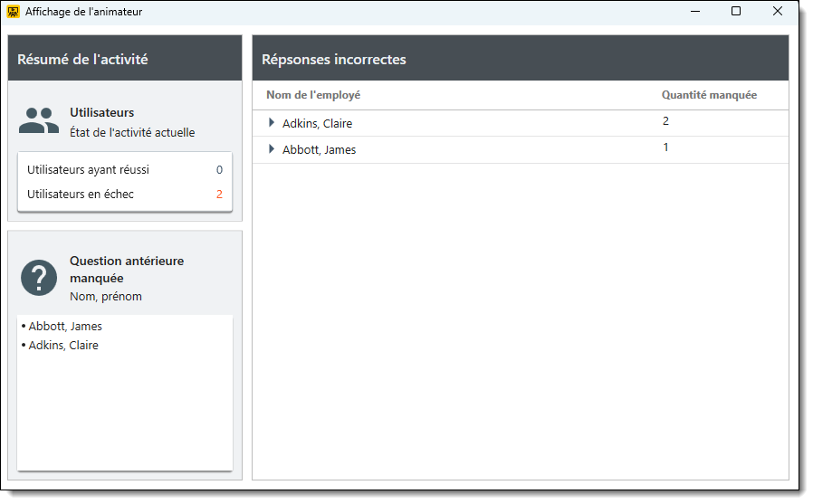Click the Utilisateurs people icon
813x504 pixels.
(x=39, y=121)
